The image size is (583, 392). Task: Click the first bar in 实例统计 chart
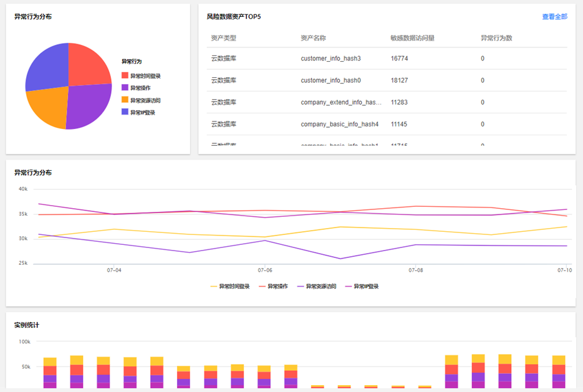pos(50,373)
